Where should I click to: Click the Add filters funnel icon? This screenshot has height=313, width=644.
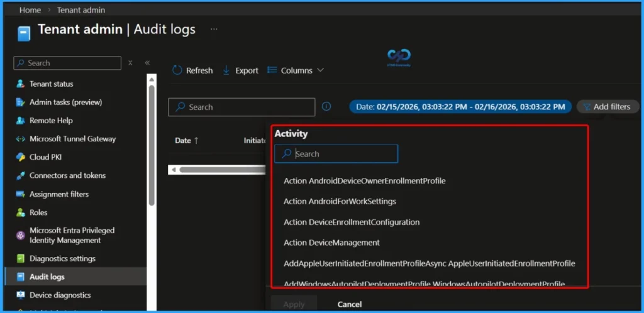pos(587,107)
